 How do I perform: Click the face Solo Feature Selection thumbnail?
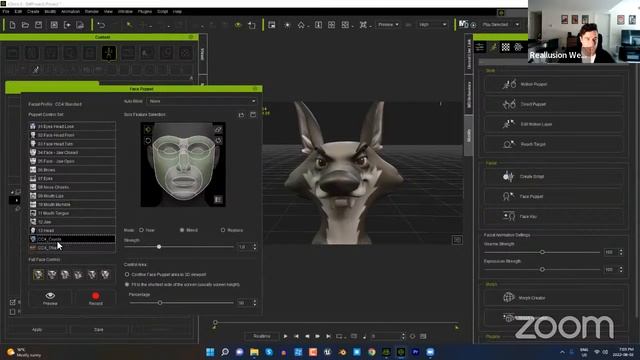click(x=183, y=164)
